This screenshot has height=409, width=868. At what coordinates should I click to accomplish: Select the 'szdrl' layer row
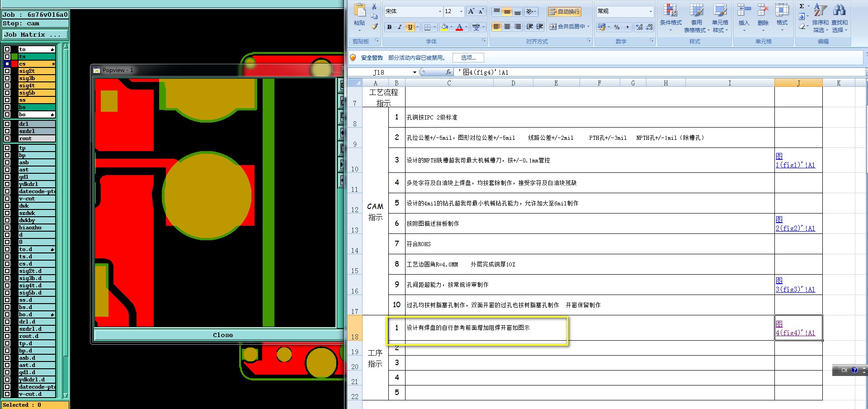click(37, 131)
